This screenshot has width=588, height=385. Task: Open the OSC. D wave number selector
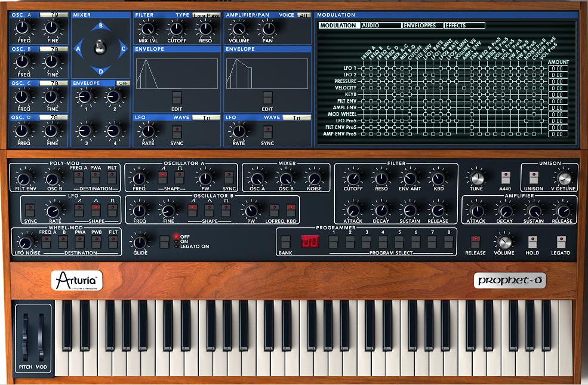click(x=54, y=118)
